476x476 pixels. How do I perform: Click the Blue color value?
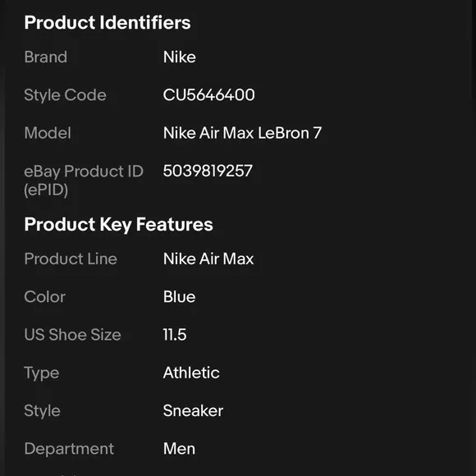[x=180, y=296]
